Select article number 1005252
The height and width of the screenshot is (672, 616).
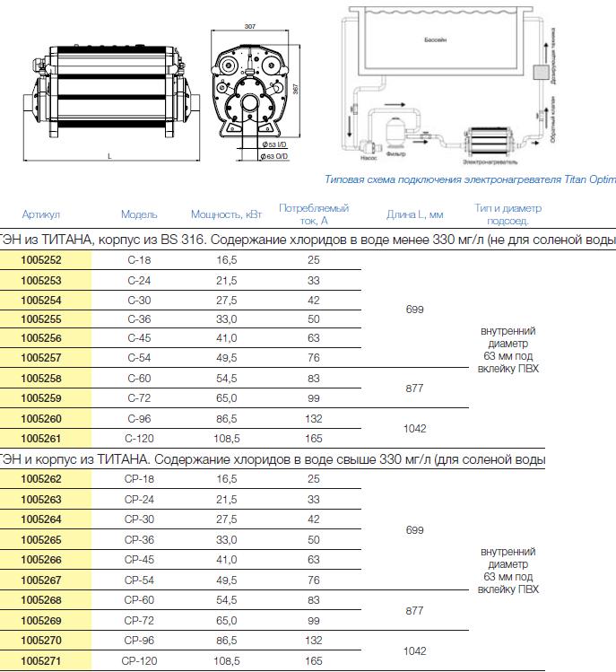[41, 259]
